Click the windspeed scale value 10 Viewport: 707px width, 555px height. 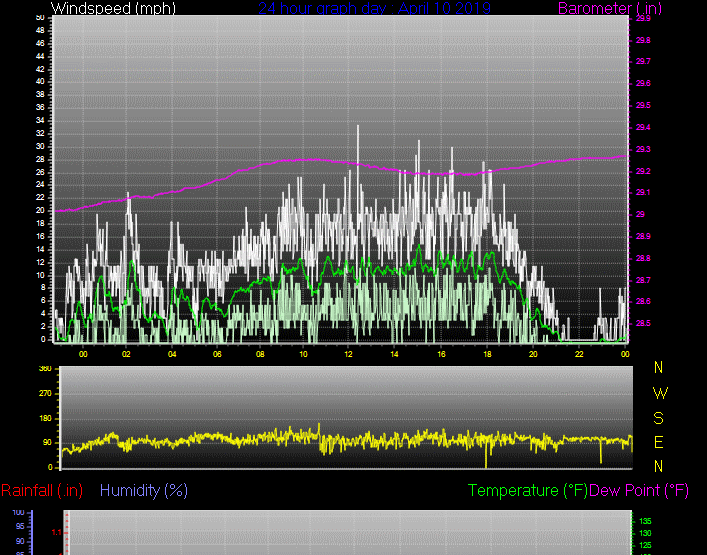click(x=40, y=275)
